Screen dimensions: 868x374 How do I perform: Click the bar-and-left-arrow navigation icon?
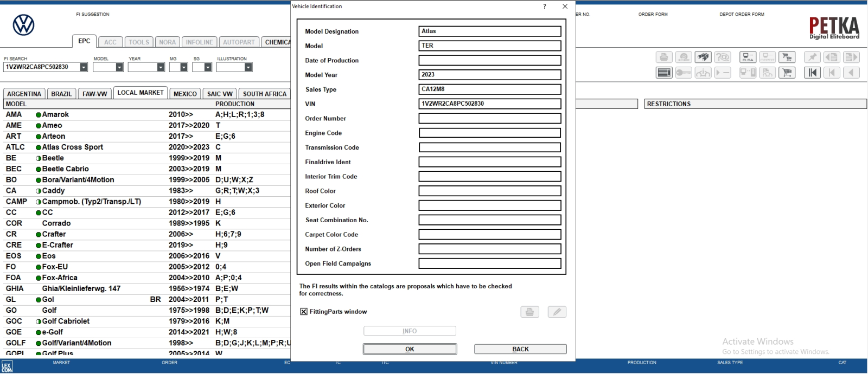(x=832, y=72)
